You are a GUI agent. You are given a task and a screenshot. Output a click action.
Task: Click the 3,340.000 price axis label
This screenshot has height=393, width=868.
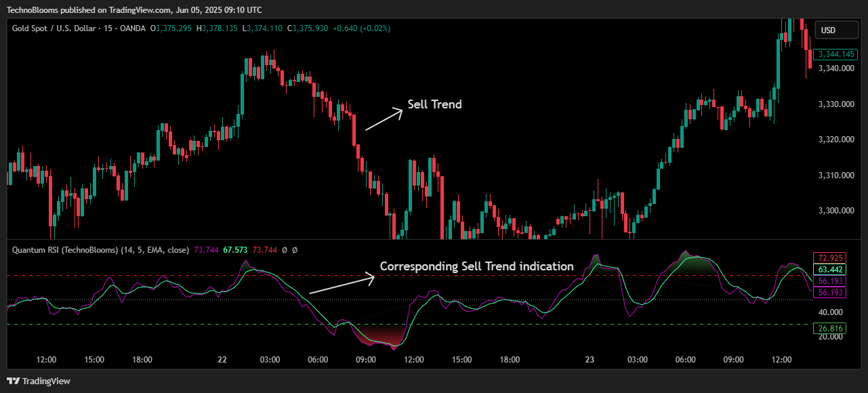coord(837,68)
